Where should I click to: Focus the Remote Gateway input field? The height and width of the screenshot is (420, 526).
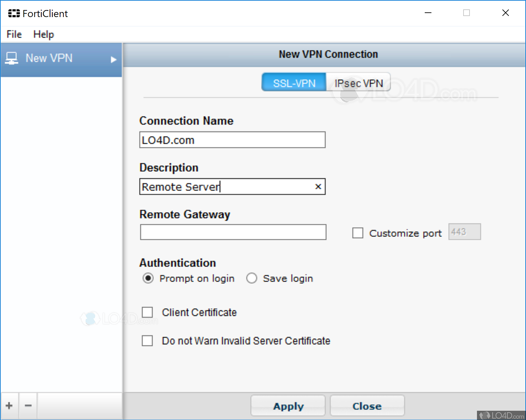point(233,232)
